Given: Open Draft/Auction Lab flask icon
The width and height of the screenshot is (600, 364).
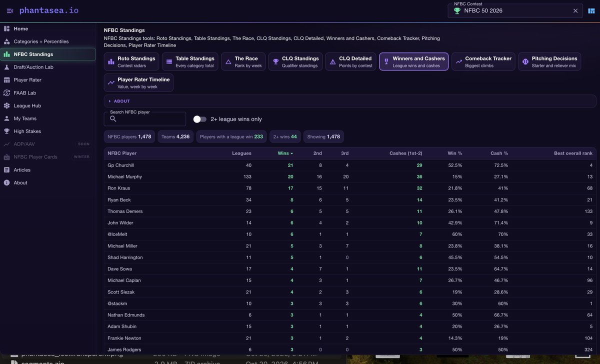Looking at the screenshot, I should point(6,67).
